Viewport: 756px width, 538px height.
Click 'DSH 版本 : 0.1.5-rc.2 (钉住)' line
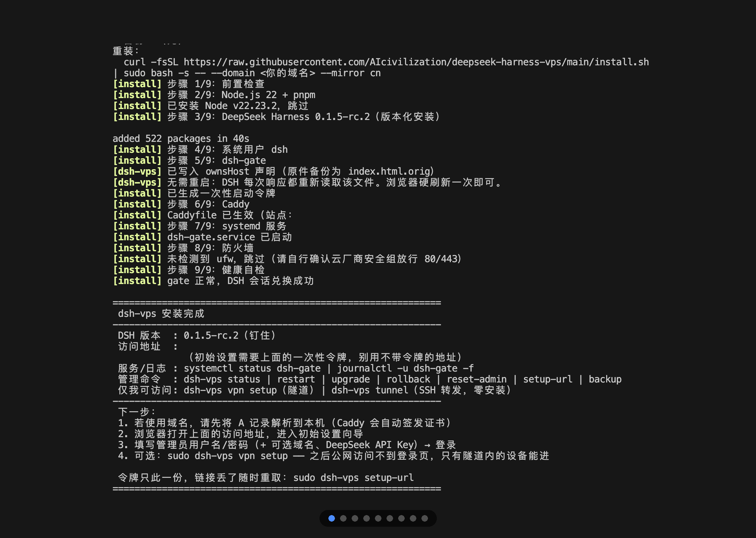[x=197, y=335]
